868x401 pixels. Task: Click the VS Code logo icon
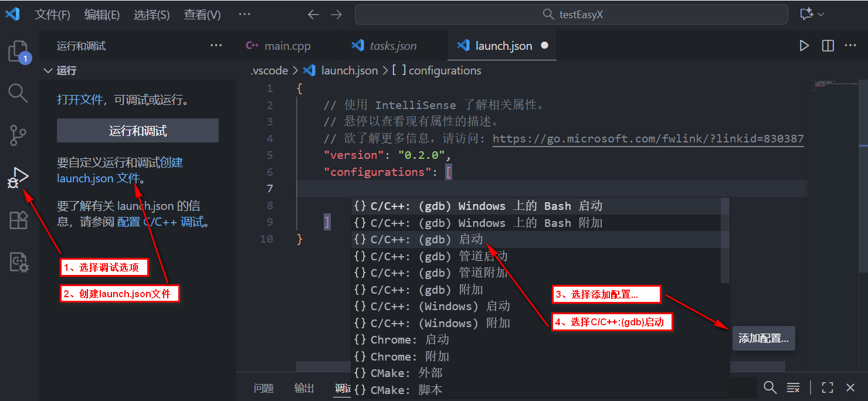coord(12,14)
